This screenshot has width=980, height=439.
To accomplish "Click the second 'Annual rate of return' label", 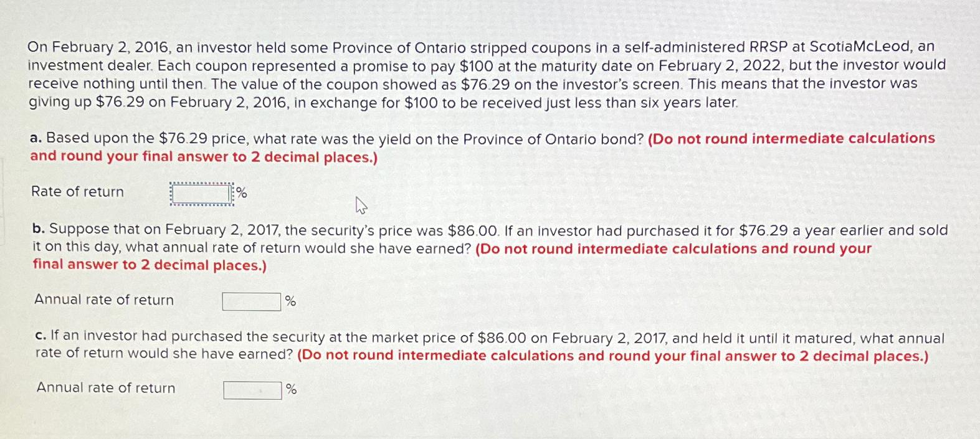I will tap(106, 388).
